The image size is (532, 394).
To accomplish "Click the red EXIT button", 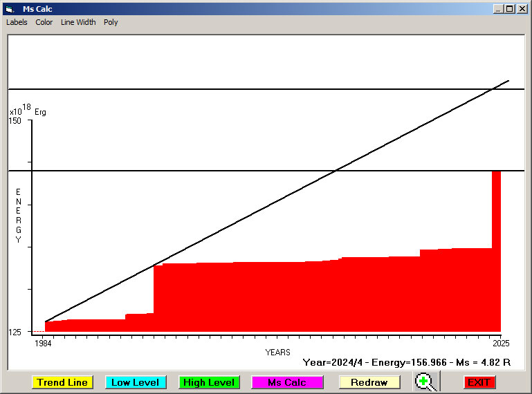I will click(479, 382).
